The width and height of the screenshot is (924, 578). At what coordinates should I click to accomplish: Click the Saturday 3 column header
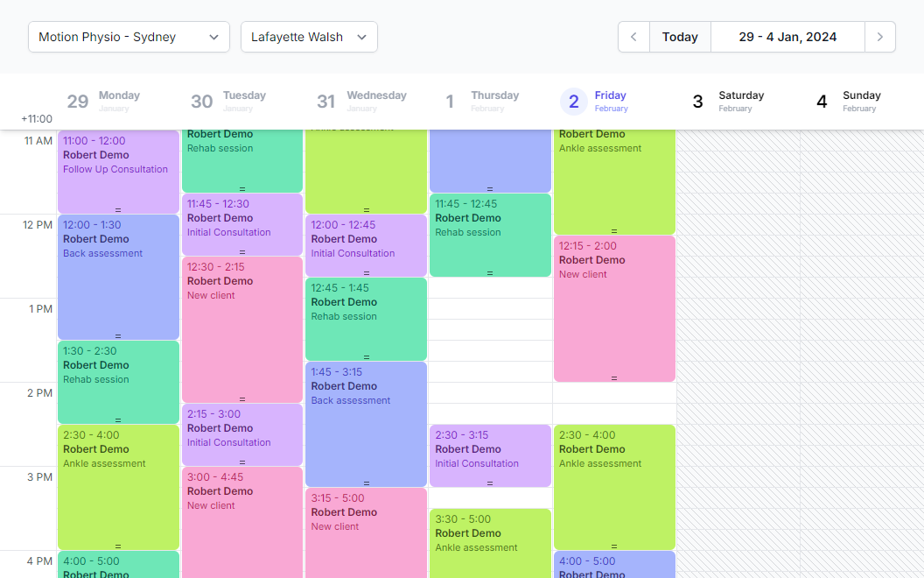coord(730,101)
